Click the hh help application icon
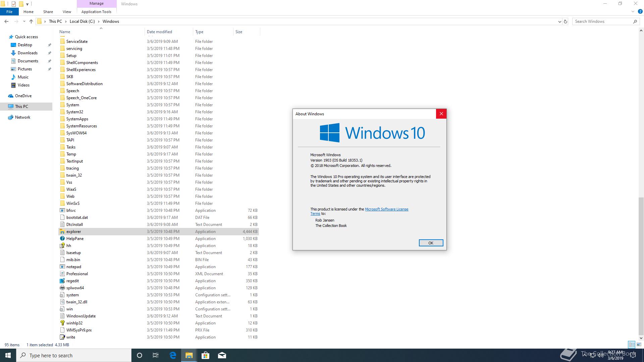 pyautogui.click(x=62, y=246)
